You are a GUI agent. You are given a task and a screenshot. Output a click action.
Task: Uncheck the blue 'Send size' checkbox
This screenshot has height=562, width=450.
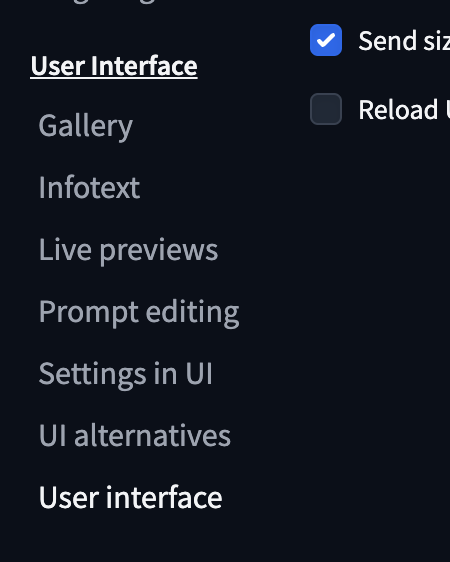(x=326, y=40)
